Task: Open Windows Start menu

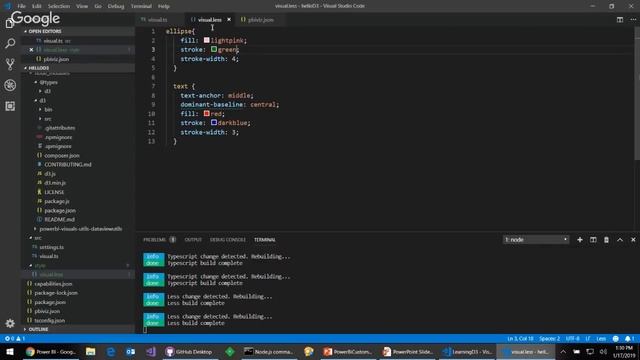Action: click(10, 351)
